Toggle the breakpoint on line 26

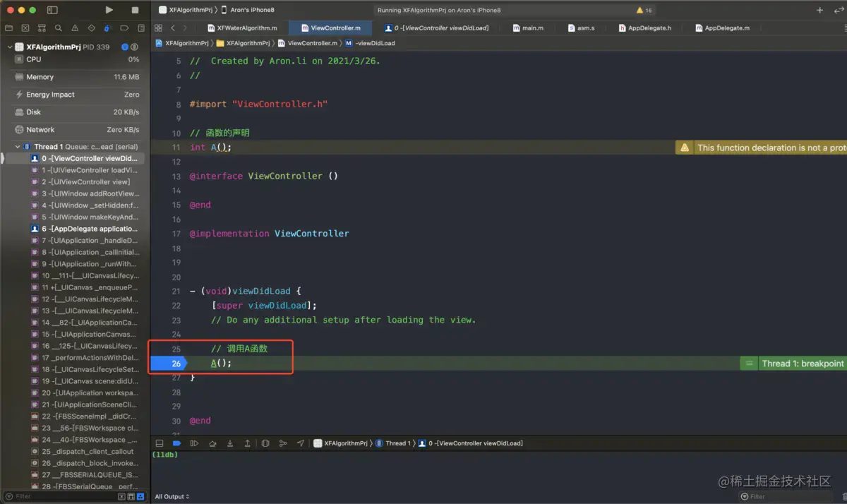pyautogui.click(x=169, y=364)
